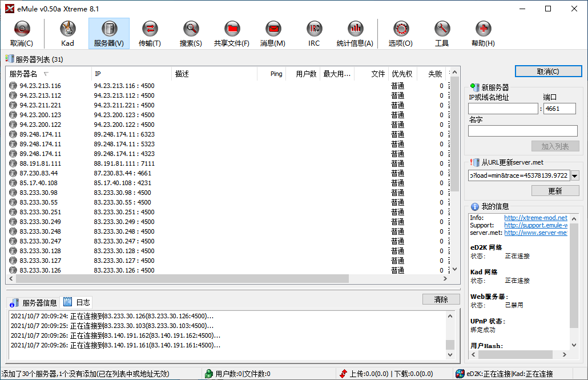Click the server icon for 87.230.83.44
The width and height of the screenshot is (588, 380).
tap(13, 173)
